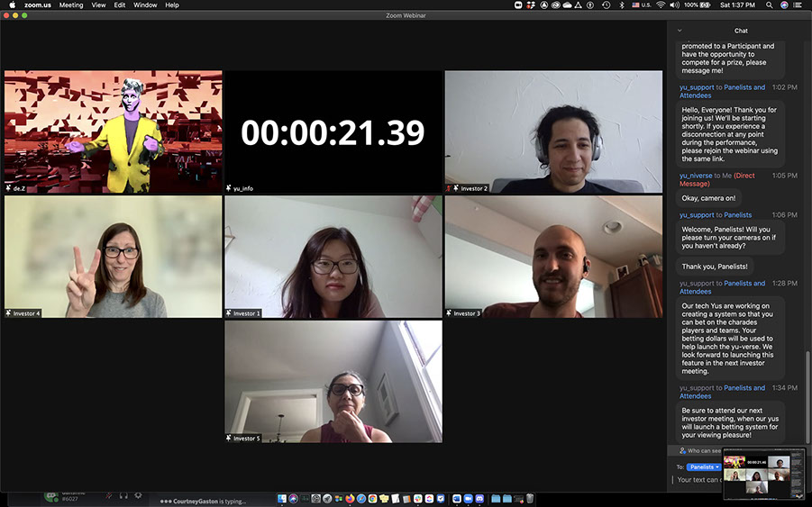Click the Bluetooth status icon

click(621, 5)
